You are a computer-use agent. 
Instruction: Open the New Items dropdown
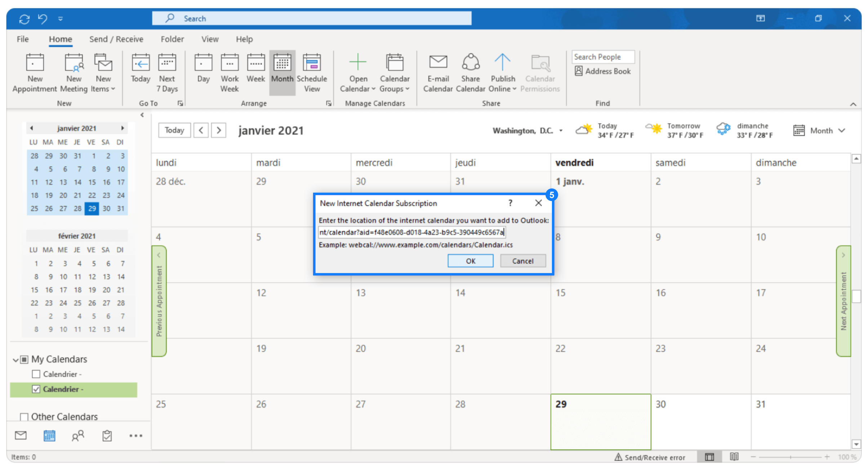[x=103, y=73]
